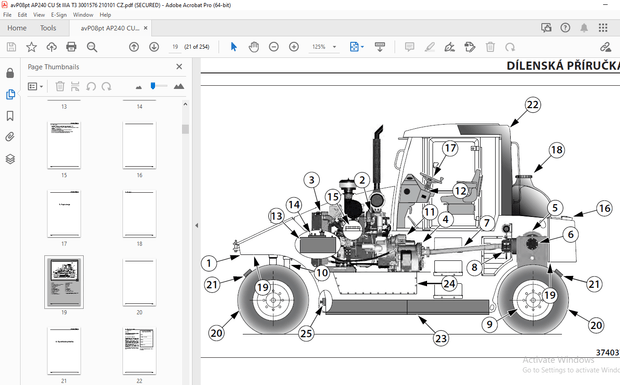Delete pages trash icon in thumbnails panel

(60, 86)
